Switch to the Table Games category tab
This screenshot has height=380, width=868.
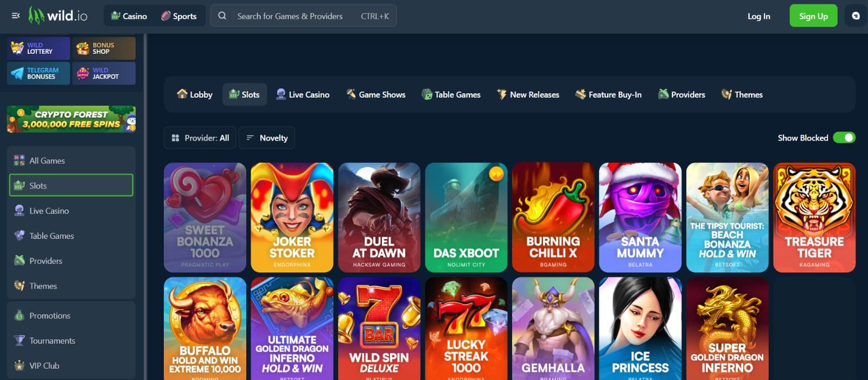[451, 94]
